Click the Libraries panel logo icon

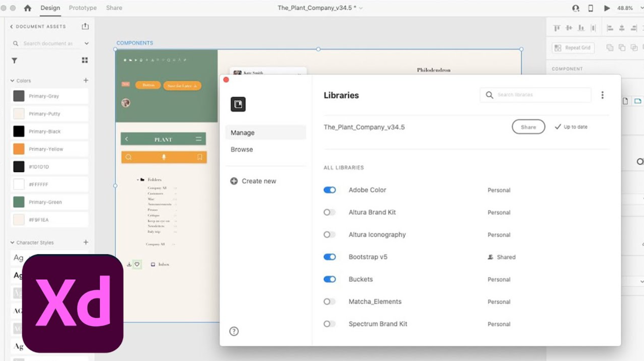point(238,104)
